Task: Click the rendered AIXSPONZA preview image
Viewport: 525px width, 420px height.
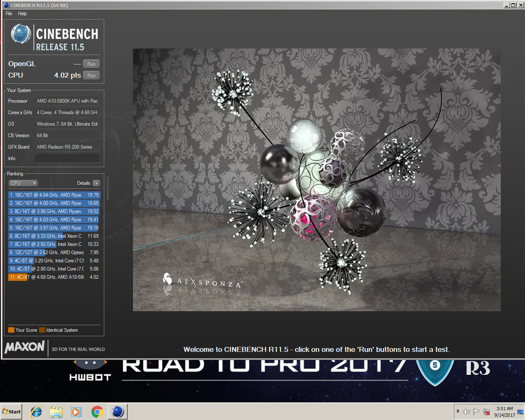Action: 316,180
